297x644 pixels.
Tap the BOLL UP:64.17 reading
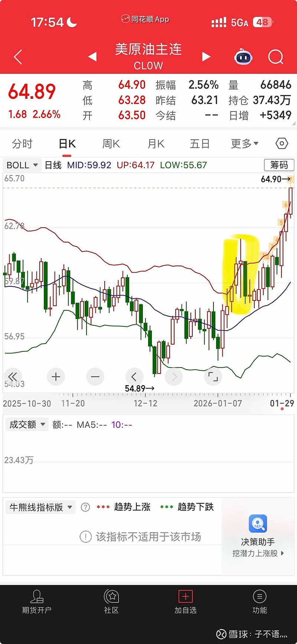(x=136, y=165)
